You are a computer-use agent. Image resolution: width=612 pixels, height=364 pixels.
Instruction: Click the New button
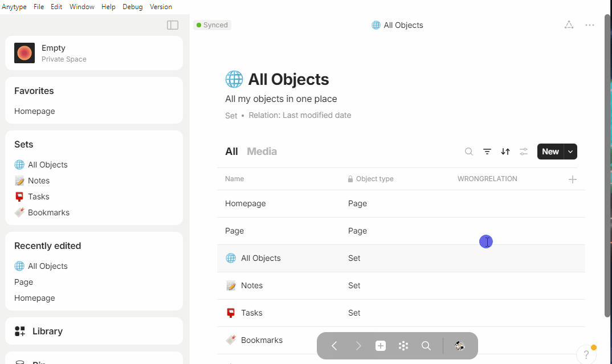(x=550, y=152)
